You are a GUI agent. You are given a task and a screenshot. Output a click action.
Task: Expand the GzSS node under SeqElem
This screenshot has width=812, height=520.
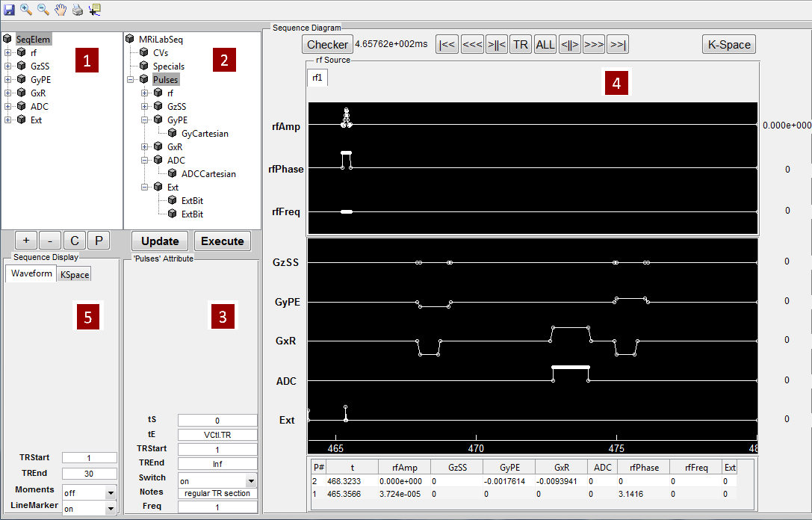[7, 66]
